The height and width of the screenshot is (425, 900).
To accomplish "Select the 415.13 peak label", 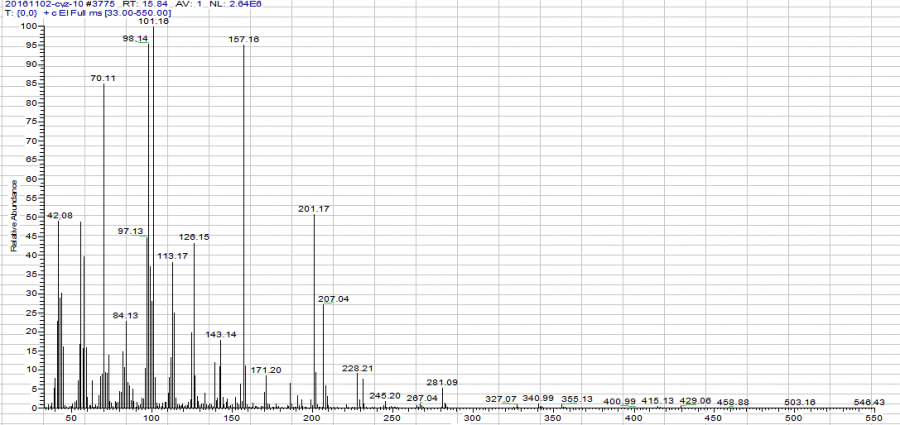I will pyautogui.click(x=658, y=400).
